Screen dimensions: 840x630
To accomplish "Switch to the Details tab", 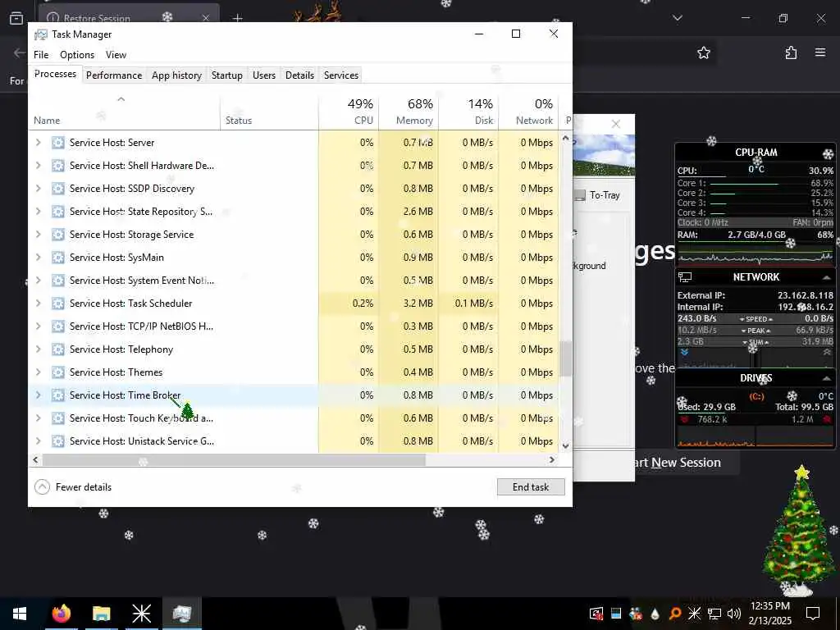I will [299, 75].
